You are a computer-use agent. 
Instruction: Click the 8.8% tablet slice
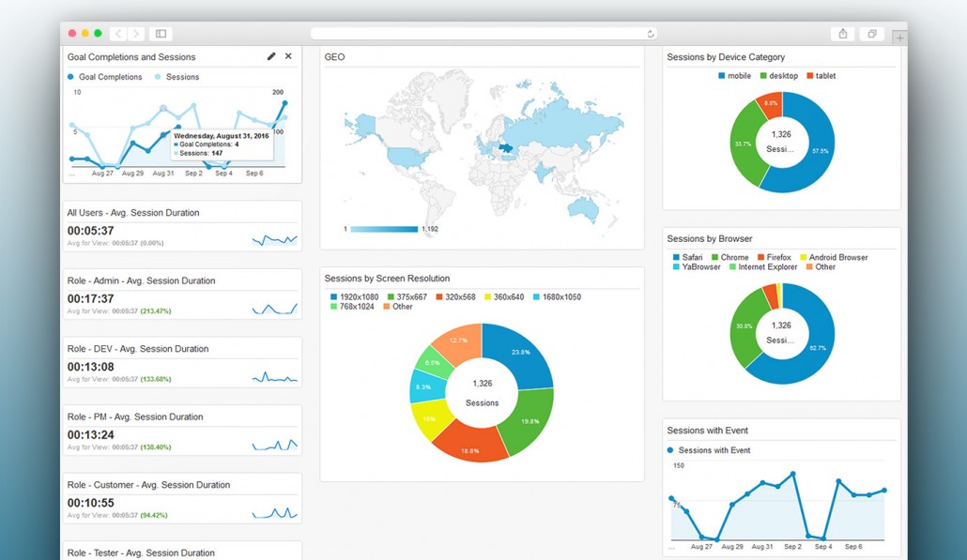coord(771,103)
